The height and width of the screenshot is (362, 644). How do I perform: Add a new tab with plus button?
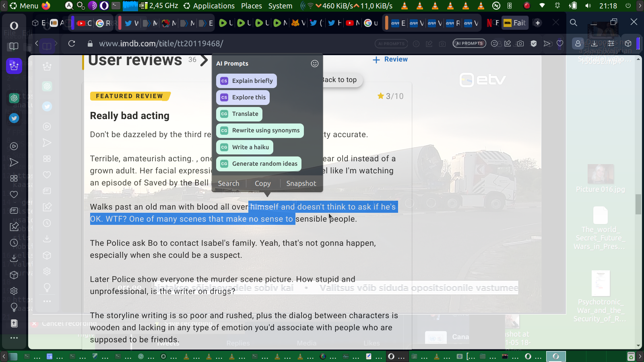click(x=538, y=23)
